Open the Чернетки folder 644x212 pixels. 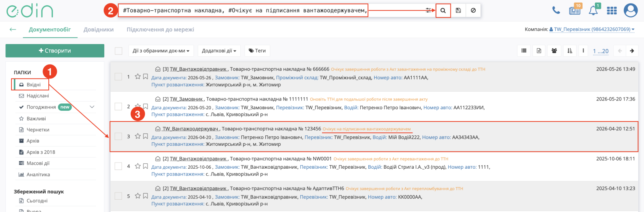(38, 130)
